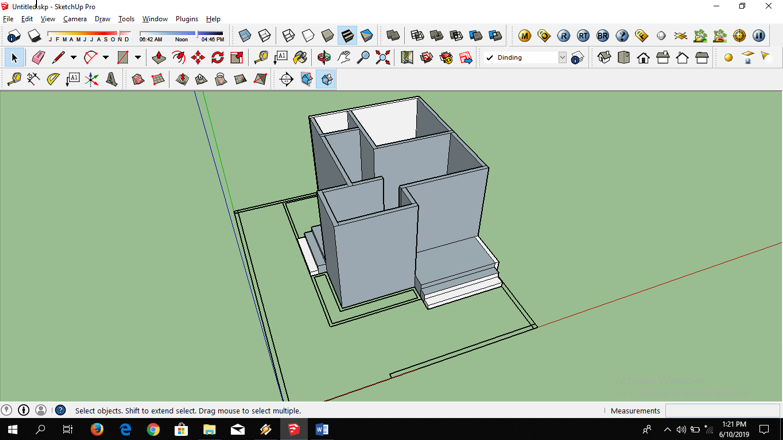
Task: Pick the Paint Bucket tool
Action: (x=300, y=58)
